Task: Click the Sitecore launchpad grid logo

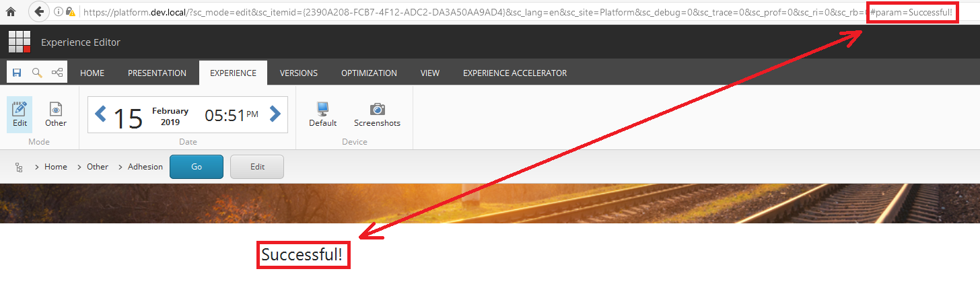Action: [20, 42]
